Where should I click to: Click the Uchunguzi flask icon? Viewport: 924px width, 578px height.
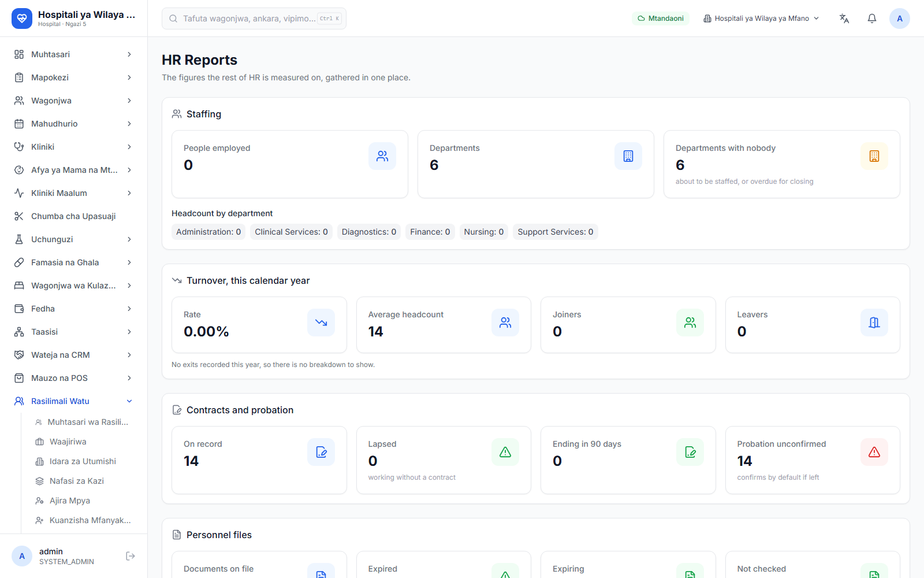[x=19, y=239]
